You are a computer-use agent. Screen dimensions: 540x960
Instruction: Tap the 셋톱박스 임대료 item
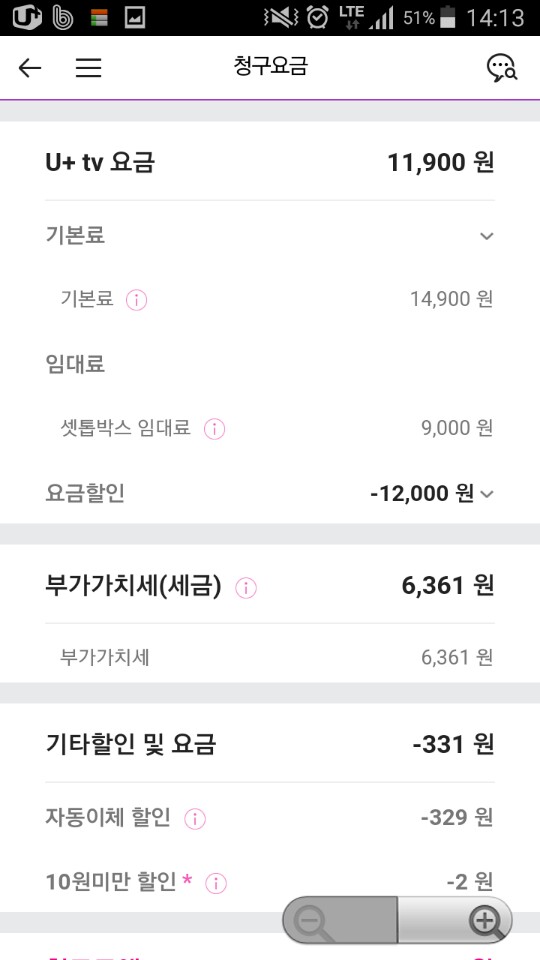click(x=126, y=428)
